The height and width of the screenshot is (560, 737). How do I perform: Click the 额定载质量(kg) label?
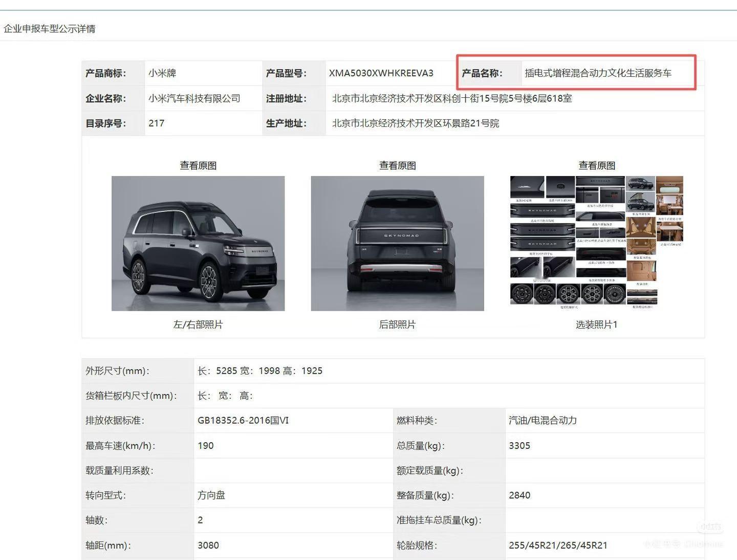pos(430,470)
